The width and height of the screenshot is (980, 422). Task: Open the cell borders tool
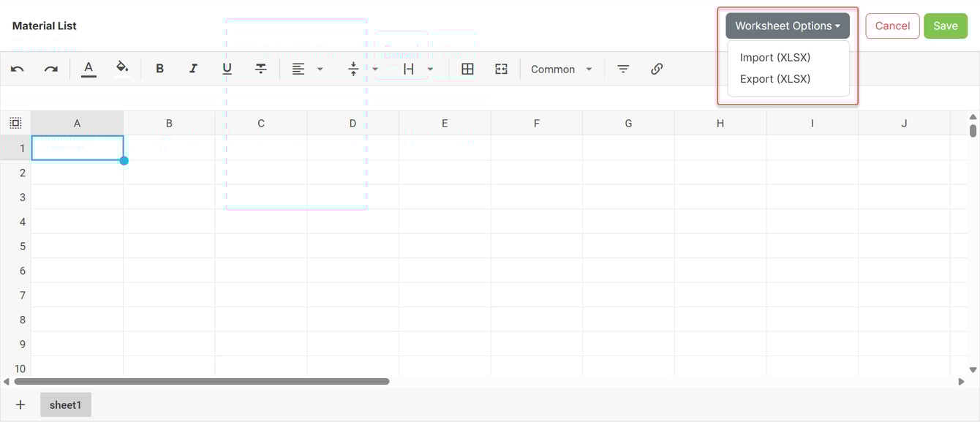coord(467,69)
